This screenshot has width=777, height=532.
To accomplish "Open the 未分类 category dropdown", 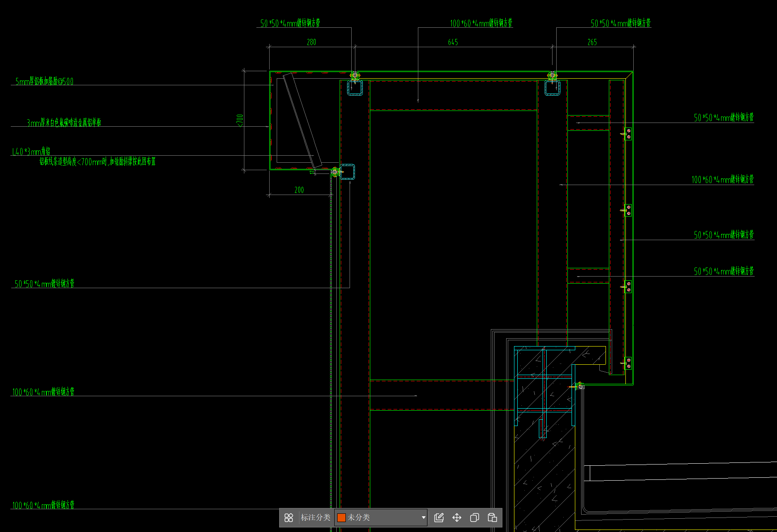I will (381, 518).
